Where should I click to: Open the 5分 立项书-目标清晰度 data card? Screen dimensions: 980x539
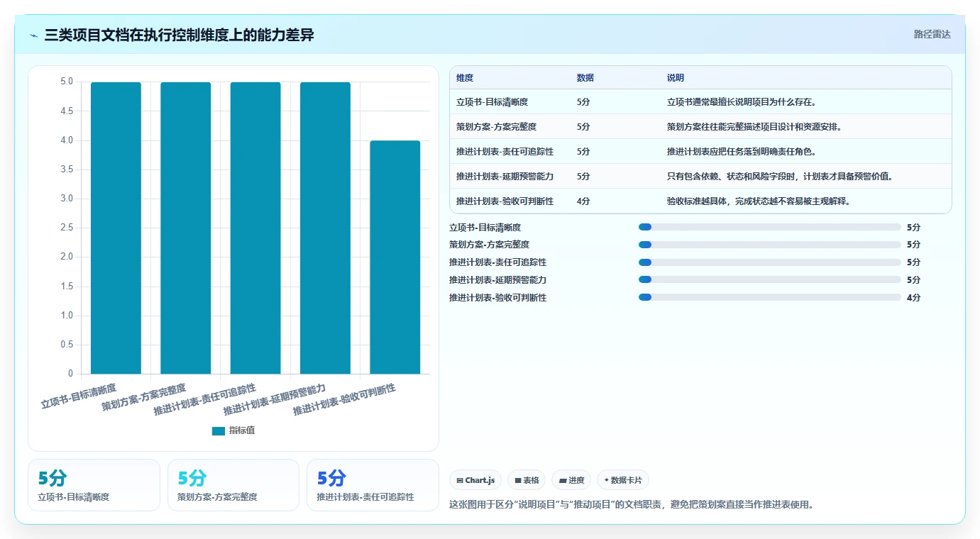(x=94, y=485)
